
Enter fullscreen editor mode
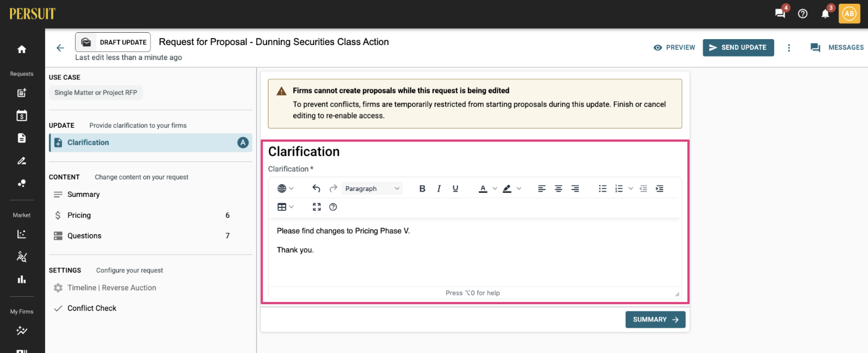[317, 207]
